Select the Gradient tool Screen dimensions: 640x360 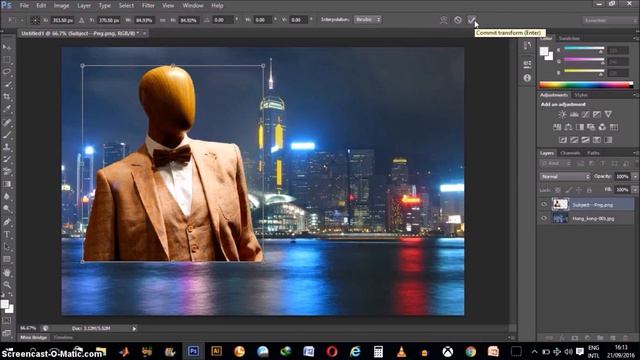[x=7, y=184]
